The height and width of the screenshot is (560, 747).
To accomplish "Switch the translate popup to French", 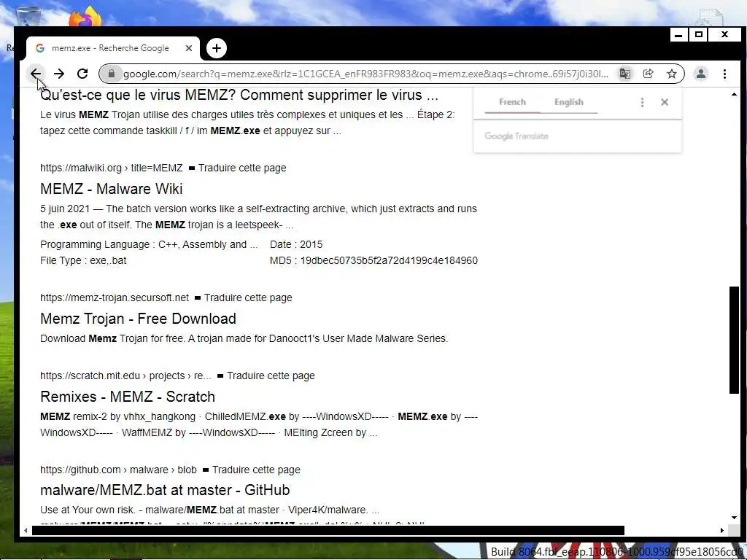I will (512, 102).
